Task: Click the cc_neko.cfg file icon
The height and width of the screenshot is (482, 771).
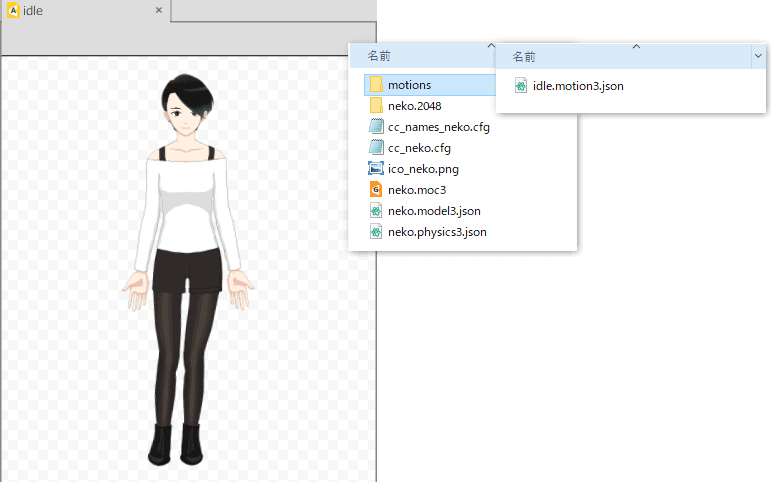Action: click(376, 148)
